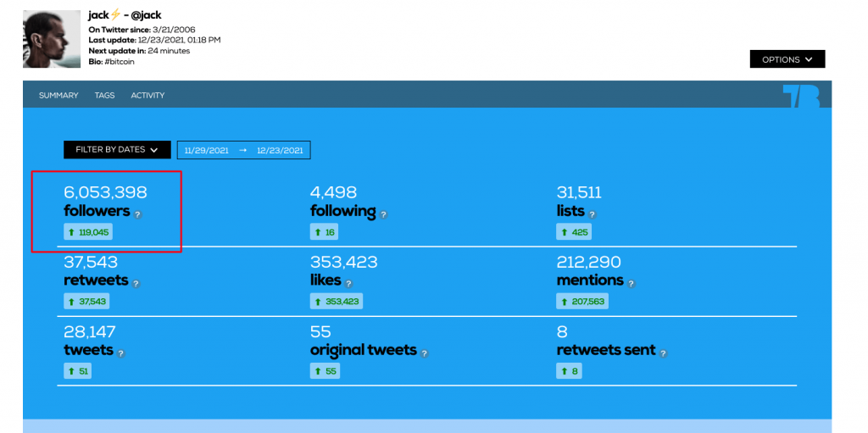Click the help icon next to followers
This screenshot has width=868, height=433.
click(x=138, y=214)
